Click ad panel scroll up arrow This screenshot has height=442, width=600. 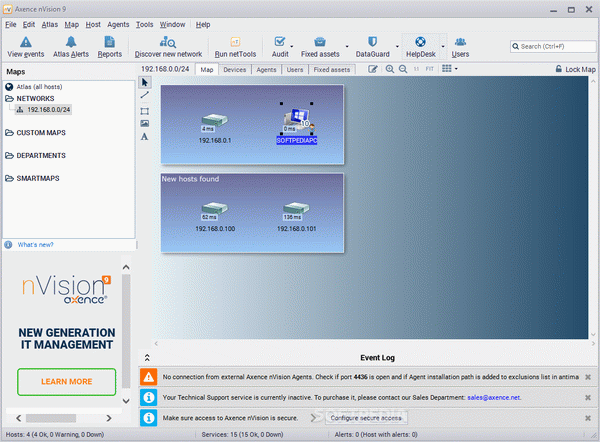tap(126, 267)
